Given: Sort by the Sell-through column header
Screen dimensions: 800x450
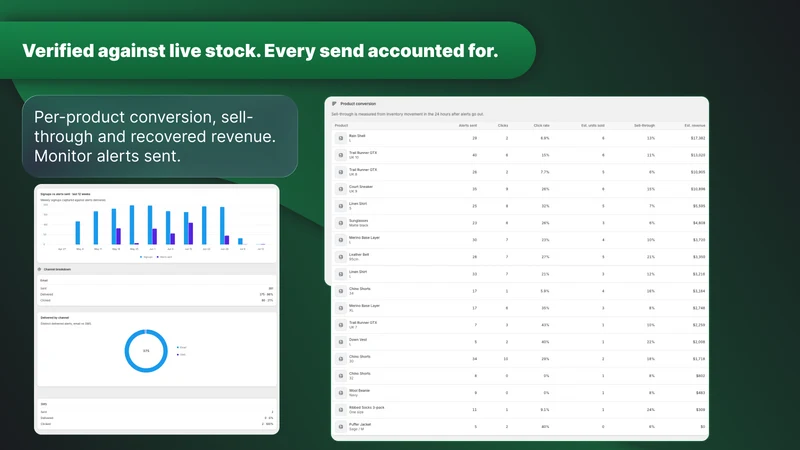Looking at the screenshot, I should (x=644, y=126).
